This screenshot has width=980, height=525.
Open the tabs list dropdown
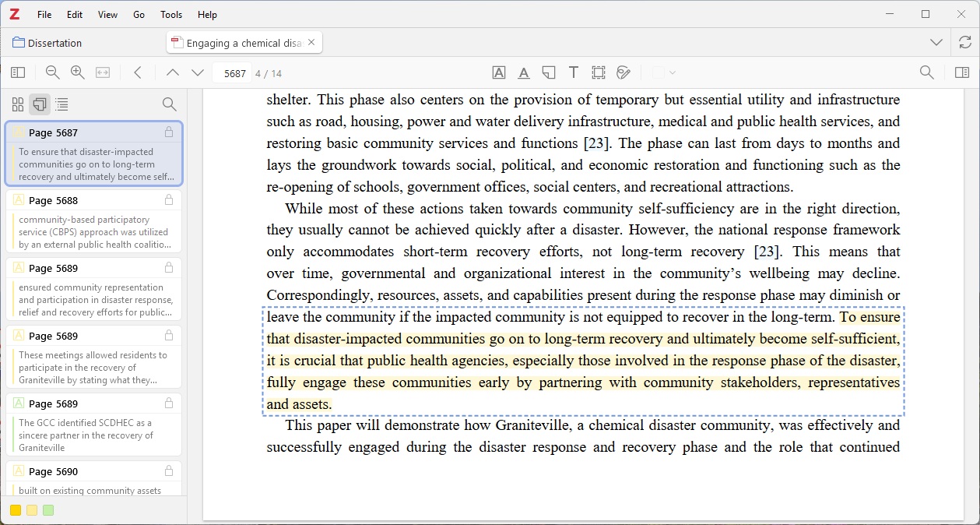(936, 42)
